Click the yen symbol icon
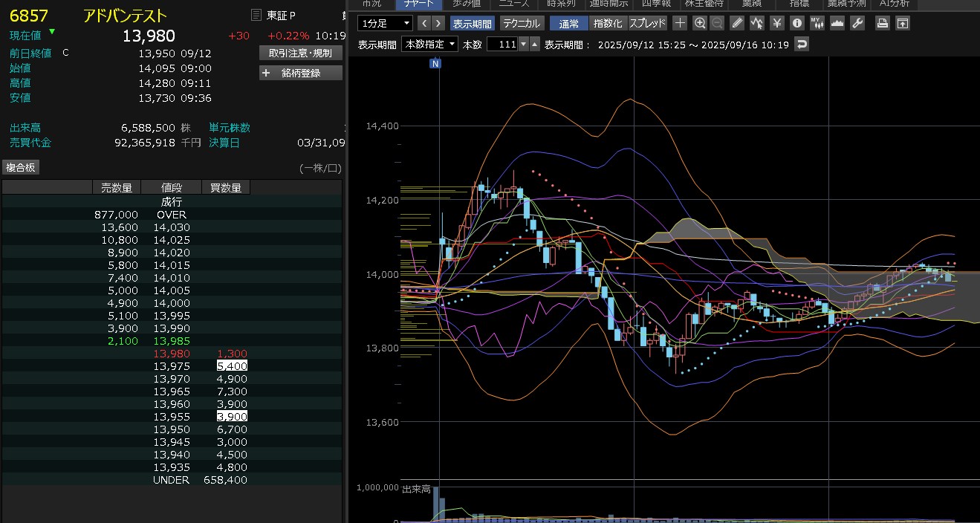Viewport: 980px width, 523px height. click(x=777, y=23)
